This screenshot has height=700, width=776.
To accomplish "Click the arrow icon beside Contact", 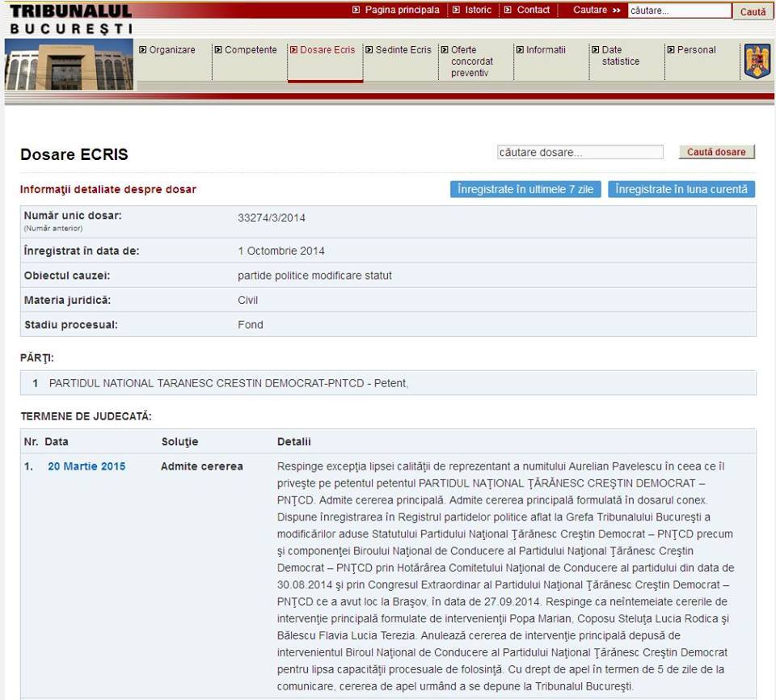I will pyautogui.click(x=508, y=10).
